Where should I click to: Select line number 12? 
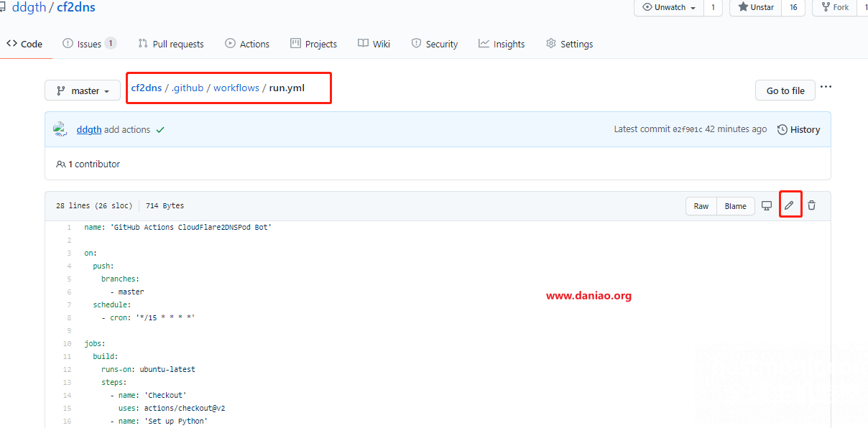tap(68, 370)
